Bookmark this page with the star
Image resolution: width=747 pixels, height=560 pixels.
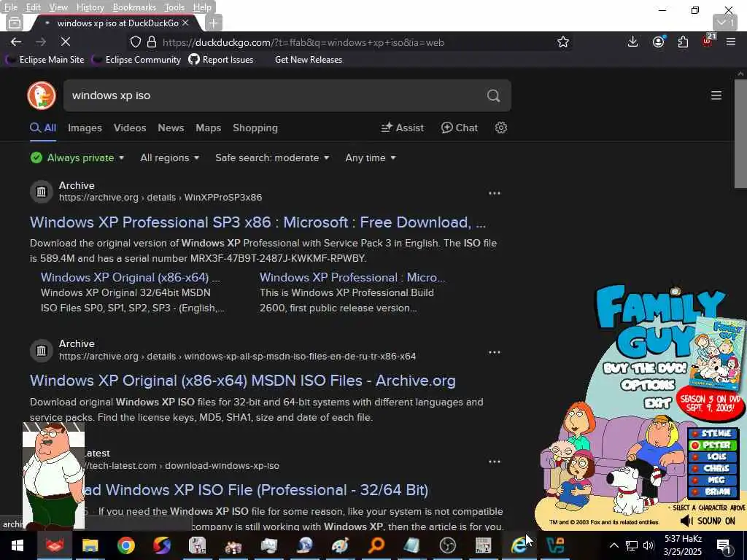point(563,42)
